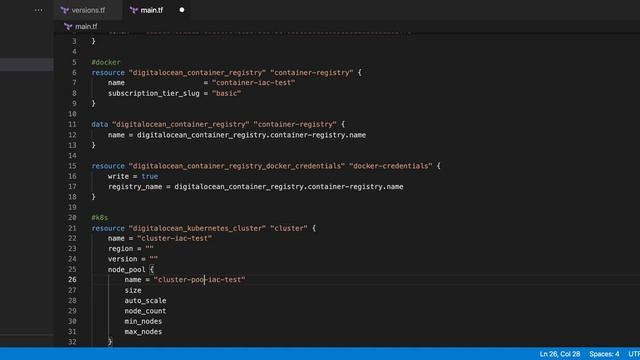Click "docker-credentials" resource name
Viewport: 640px width, 360px height.
tap(391, 166)
